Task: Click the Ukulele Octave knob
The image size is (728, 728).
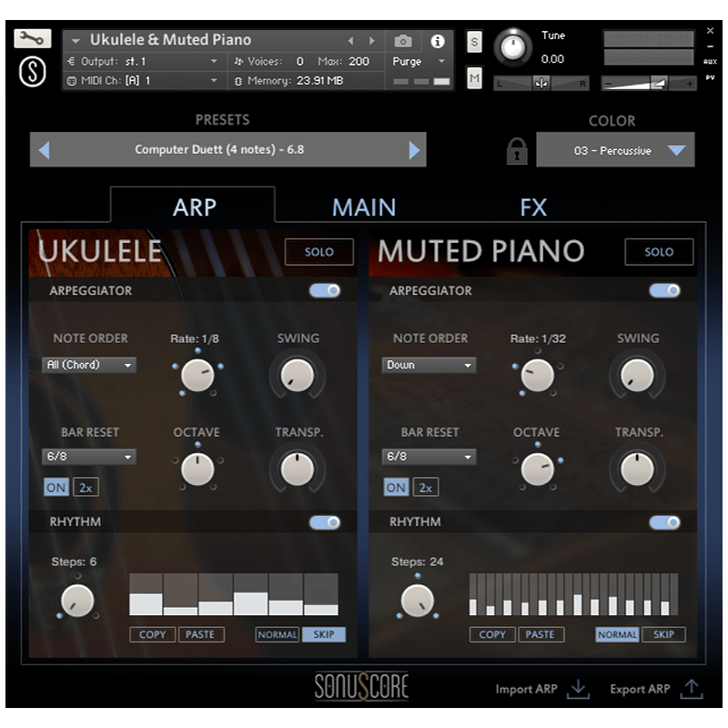Action: [x=197, y=470]
